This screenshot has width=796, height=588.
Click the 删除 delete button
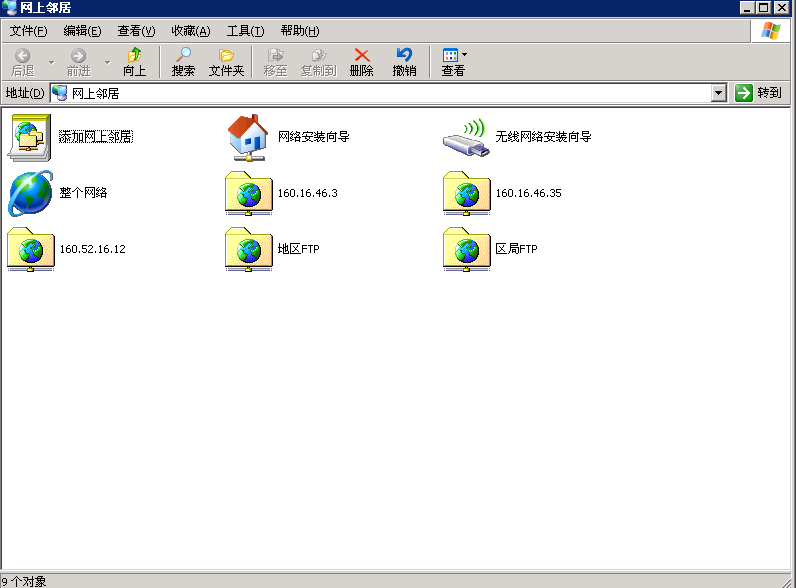pyautogui.click(x=361, y=62)
